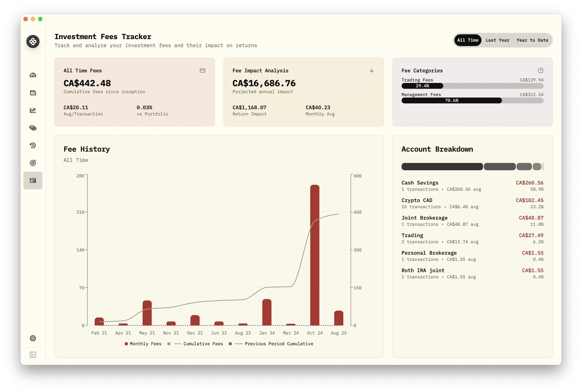Image resolution: width=582 pixels, height=392 pixels.
Task: Open the target goals sidebar icon
Action: 33,163
